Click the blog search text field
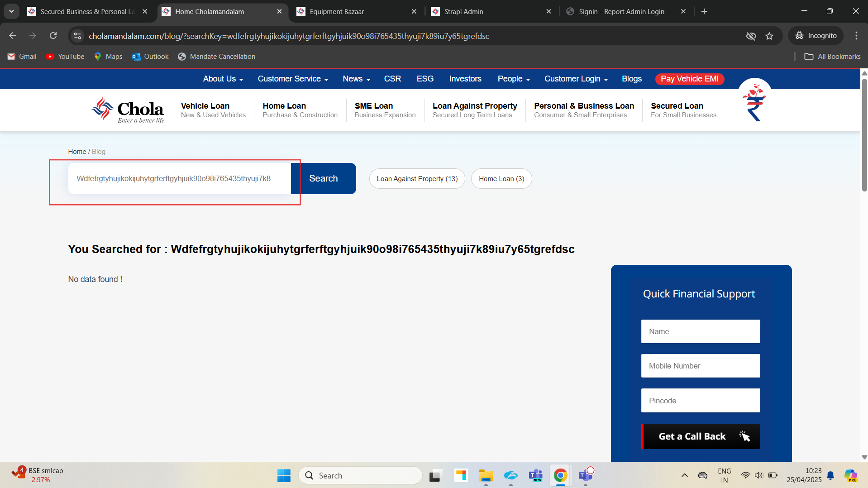The image size is (868, 488). point(180,178)
